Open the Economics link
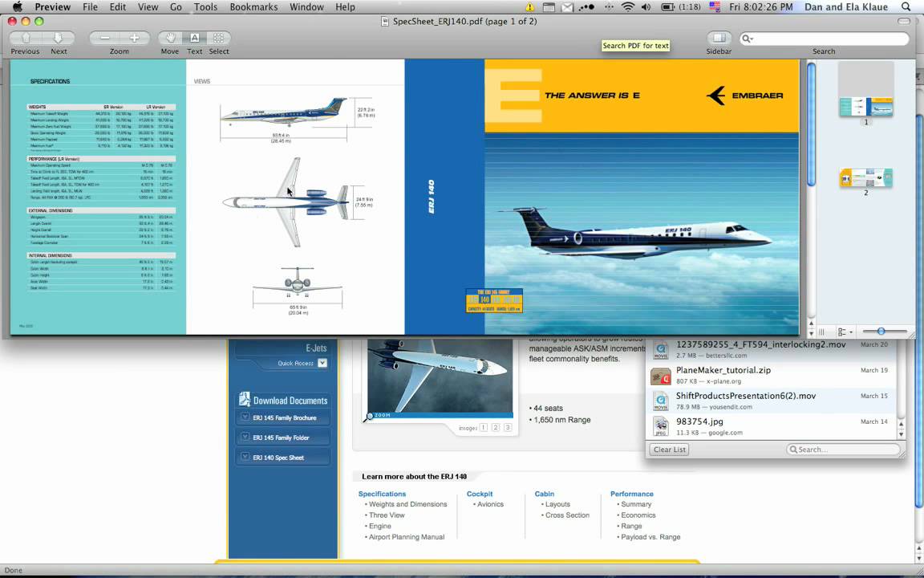 (638, 515)
